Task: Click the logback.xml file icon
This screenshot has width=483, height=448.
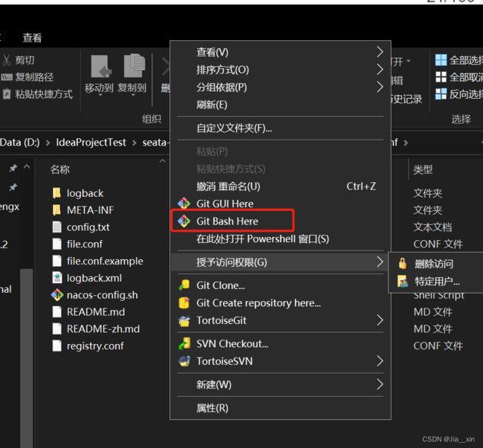Action: (x=57, y=278)
